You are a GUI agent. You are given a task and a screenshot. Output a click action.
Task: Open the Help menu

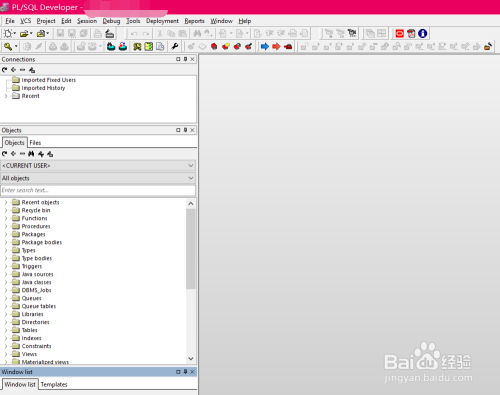(x=245, y=21)
